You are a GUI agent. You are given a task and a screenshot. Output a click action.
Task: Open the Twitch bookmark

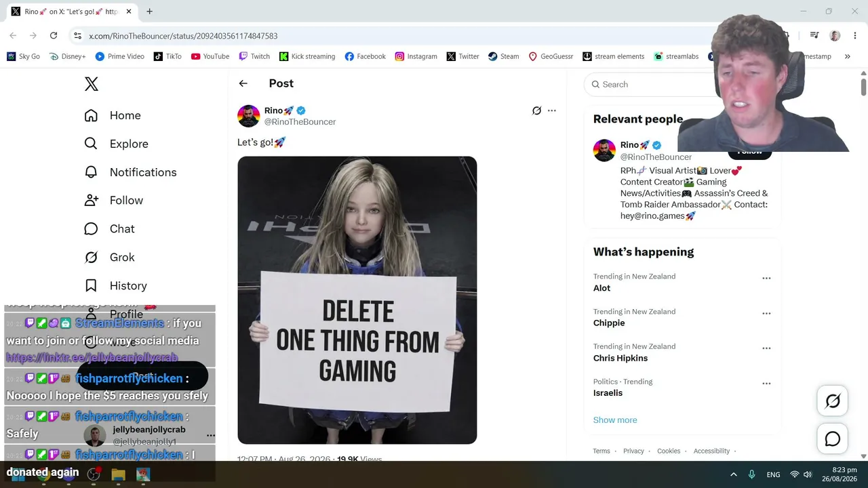pos(254,56)
